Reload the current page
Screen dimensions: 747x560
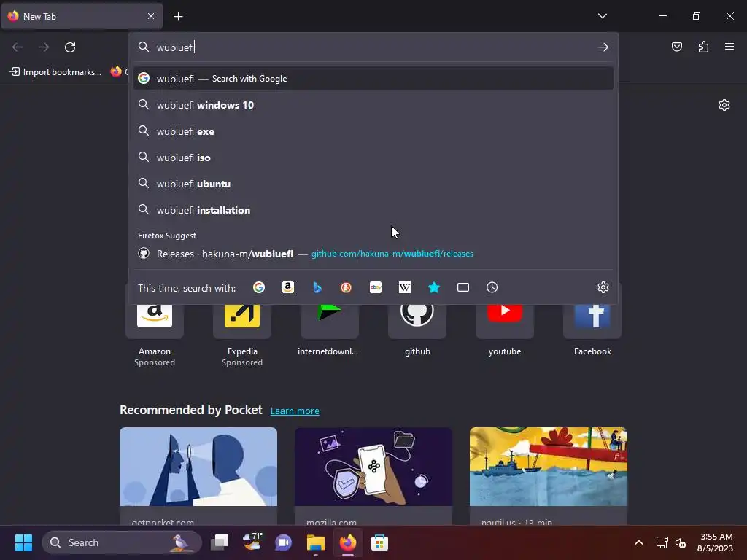click(70, 47)
